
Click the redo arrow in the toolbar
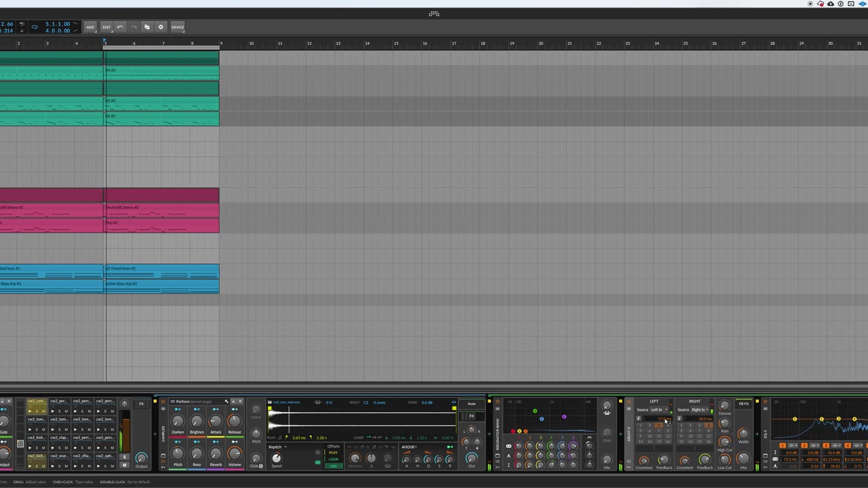pos(134,27)
